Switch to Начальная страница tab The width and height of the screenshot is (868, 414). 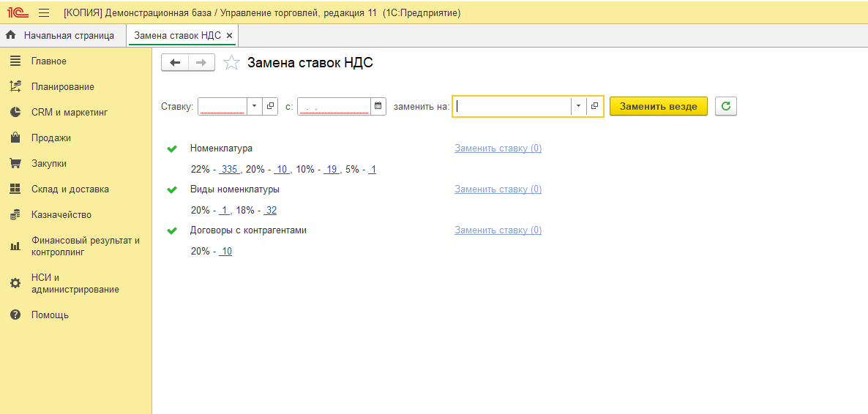[63, 35]
